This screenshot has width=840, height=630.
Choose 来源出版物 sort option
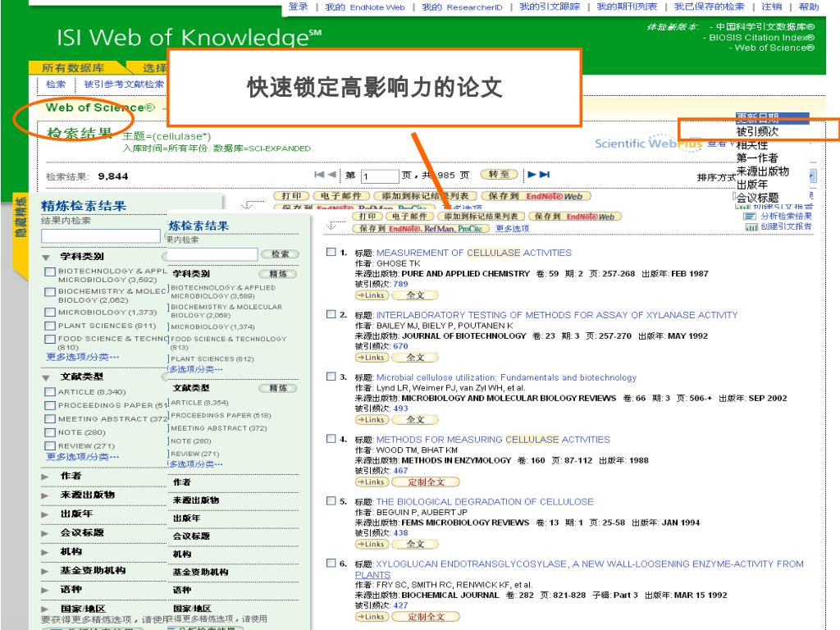pyautogui.click(x=762, y=171)
